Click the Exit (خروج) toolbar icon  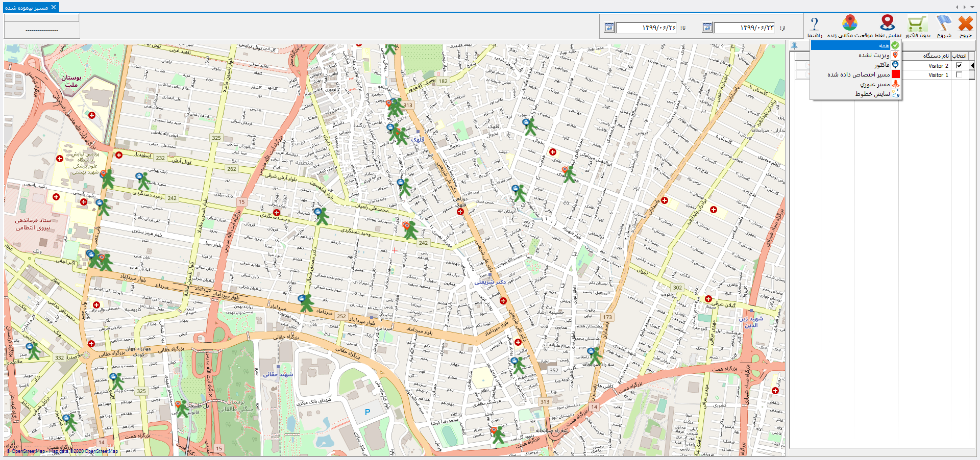tap(965, 24)
